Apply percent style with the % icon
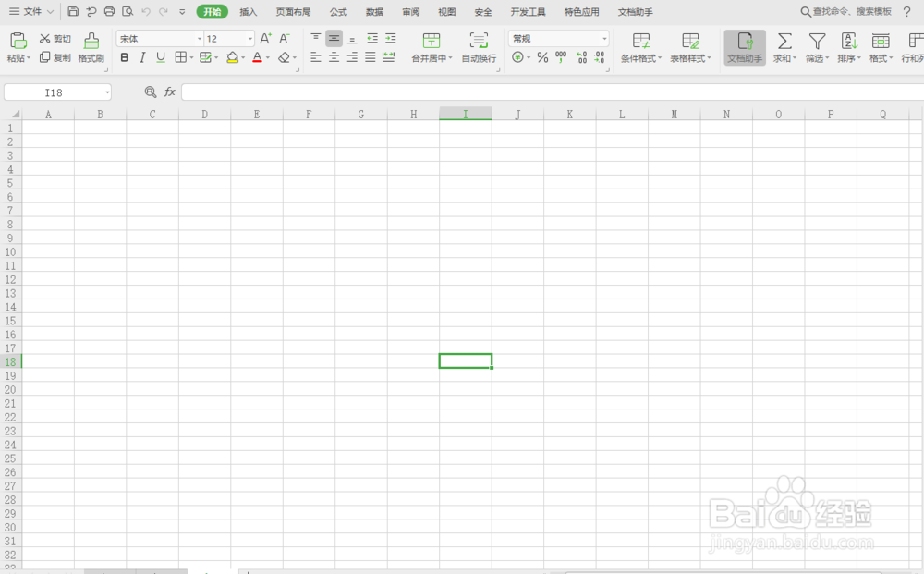 (542, 57)
